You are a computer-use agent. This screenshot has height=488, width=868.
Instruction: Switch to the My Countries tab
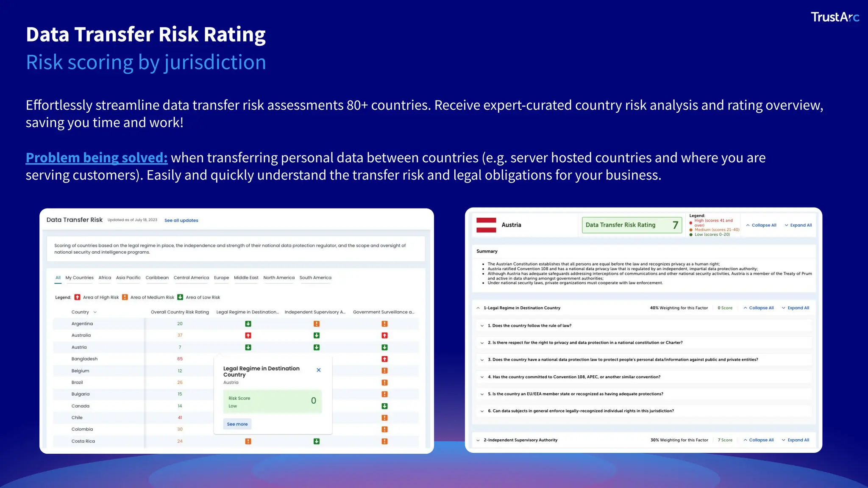[79, 278]
